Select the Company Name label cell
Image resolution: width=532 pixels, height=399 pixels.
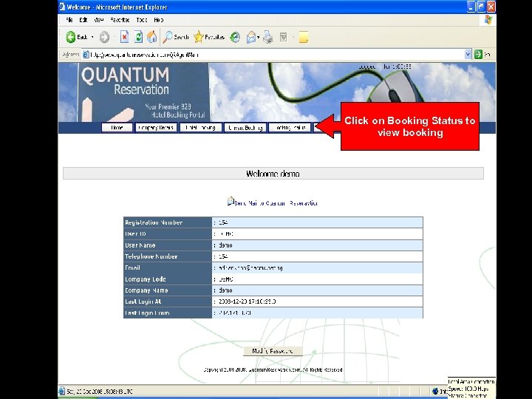click(x=168, y=290)
